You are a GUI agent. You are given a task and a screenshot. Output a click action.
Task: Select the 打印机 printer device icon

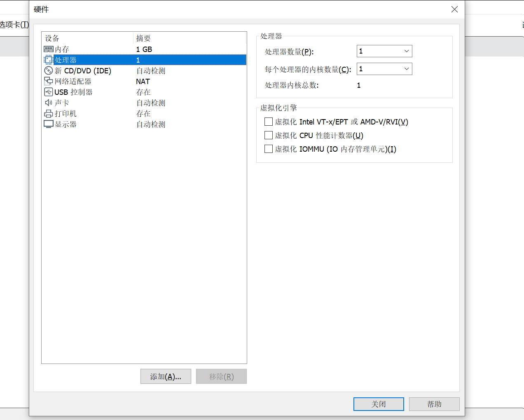coord(48,113)
